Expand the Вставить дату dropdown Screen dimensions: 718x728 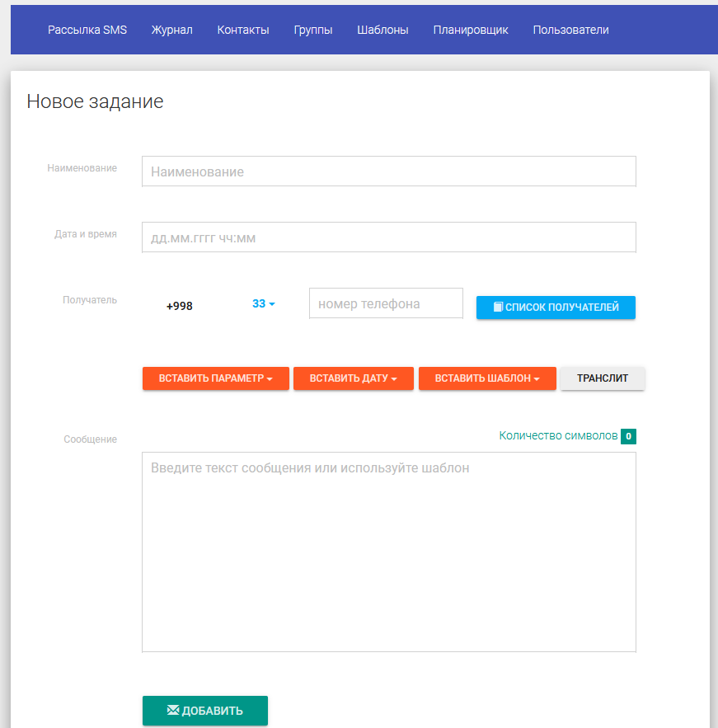(x=353, y=378)
